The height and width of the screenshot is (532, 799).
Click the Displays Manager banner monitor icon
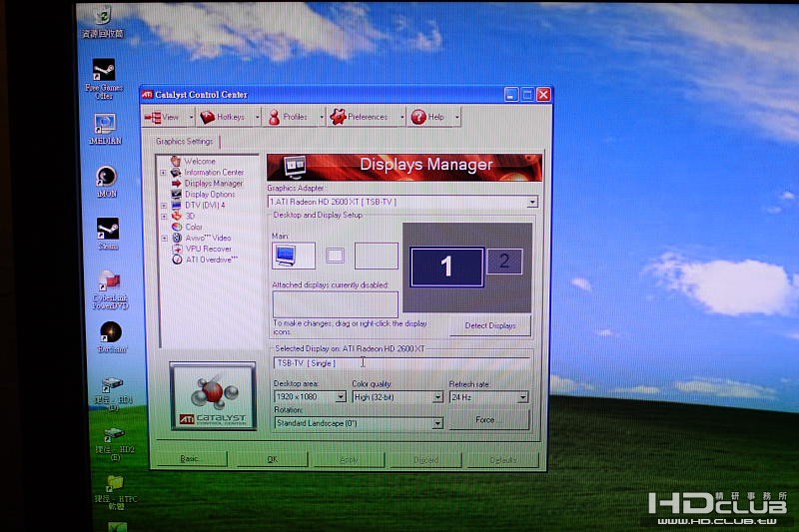[295, 167]
